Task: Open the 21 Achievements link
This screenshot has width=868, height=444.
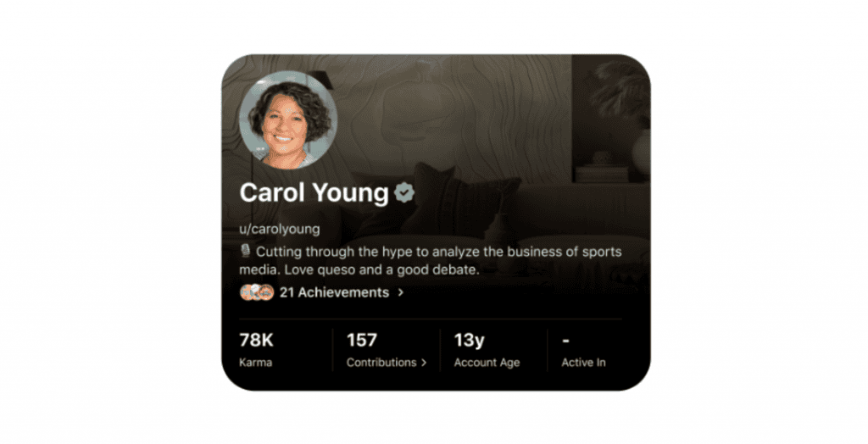Action: (334, 292)
